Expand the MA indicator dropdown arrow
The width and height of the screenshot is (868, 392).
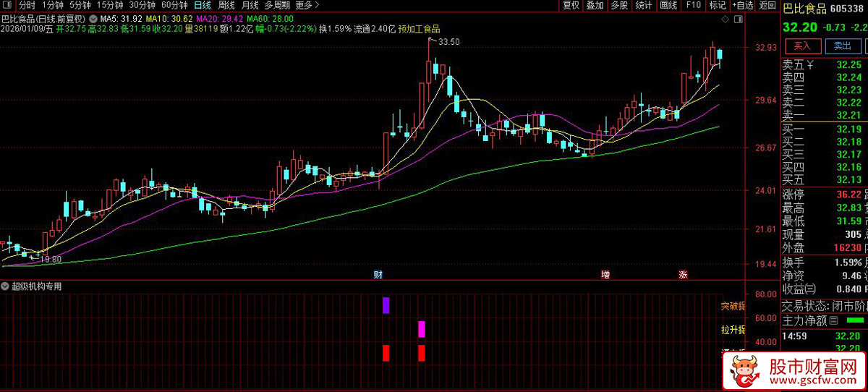click(x=93, y=18)
